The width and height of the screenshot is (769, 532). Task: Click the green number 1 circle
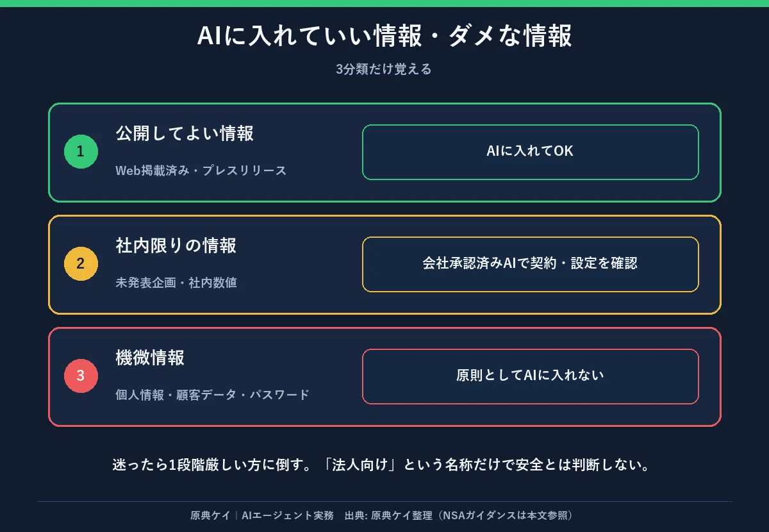[81, 152]
